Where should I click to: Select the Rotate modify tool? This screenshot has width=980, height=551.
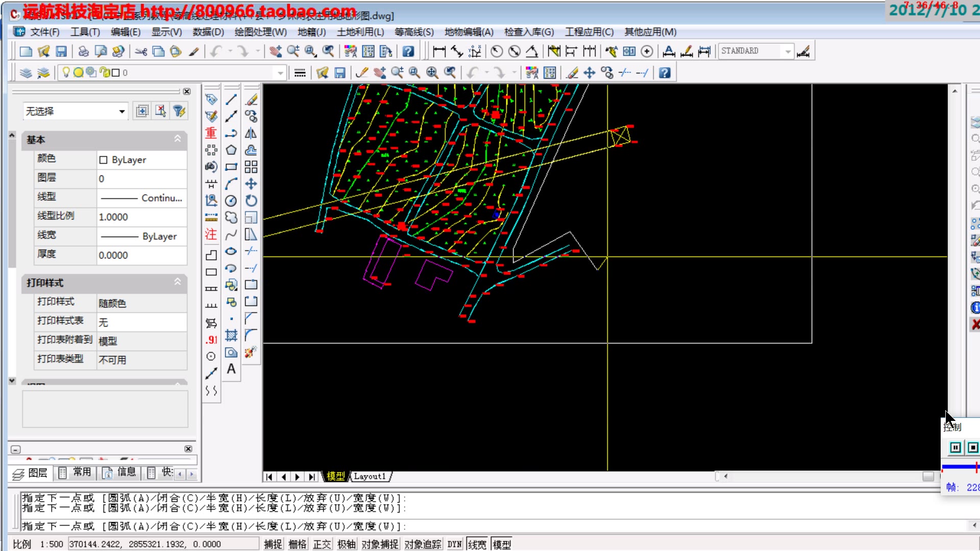pyautogui.click(x=251, y=201)
